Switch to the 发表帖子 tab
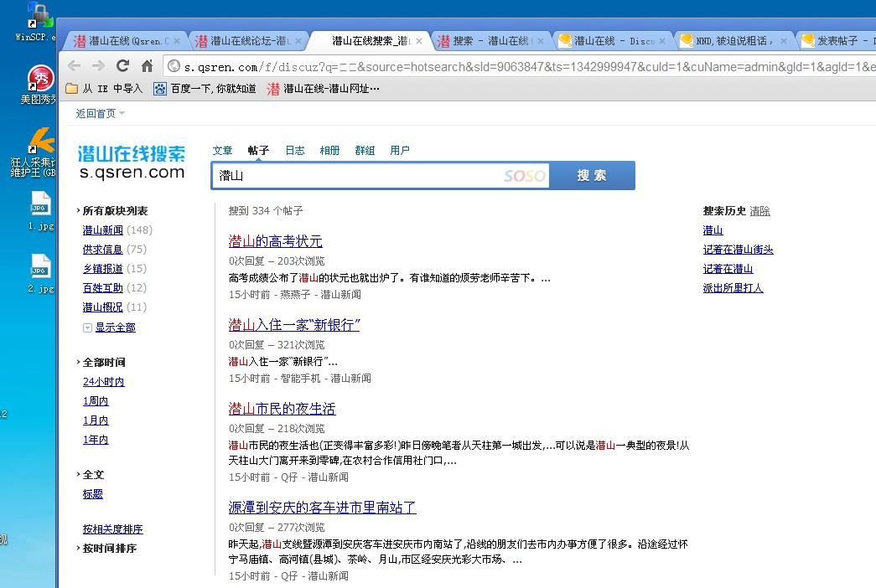Image resolution: width=876 pixels, height=588 pixels. pos(837,41)
